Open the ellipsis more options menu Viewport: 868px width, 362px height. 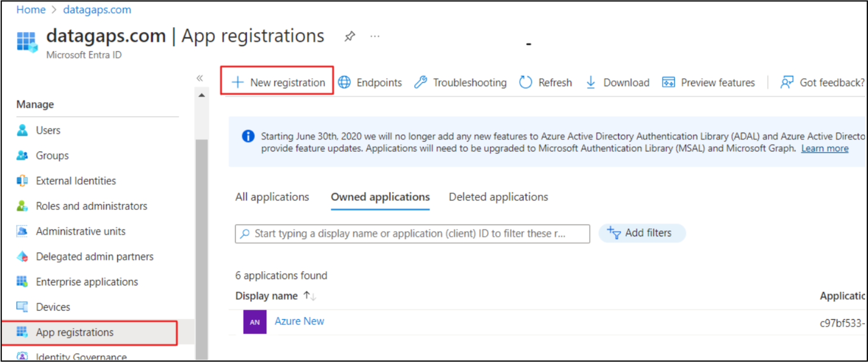click(375, 36)
